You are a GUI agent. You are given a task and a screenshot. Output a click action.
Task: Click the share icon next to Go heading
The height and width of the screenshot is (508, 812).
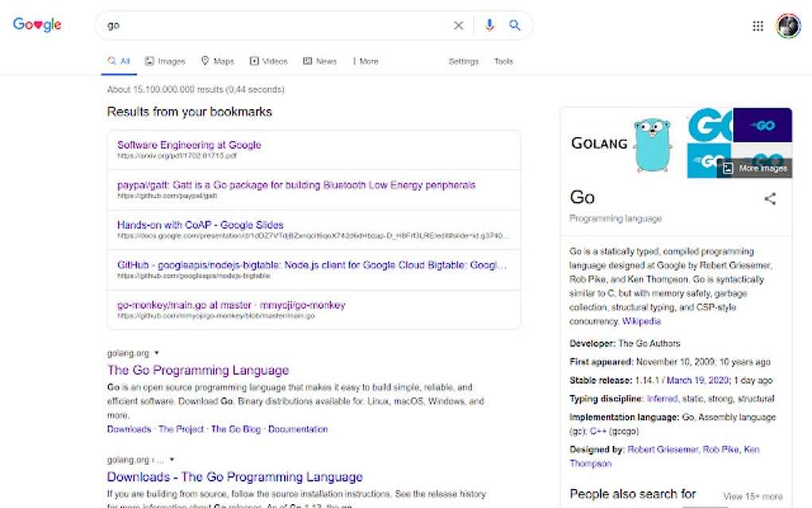(x=769, y=198)
